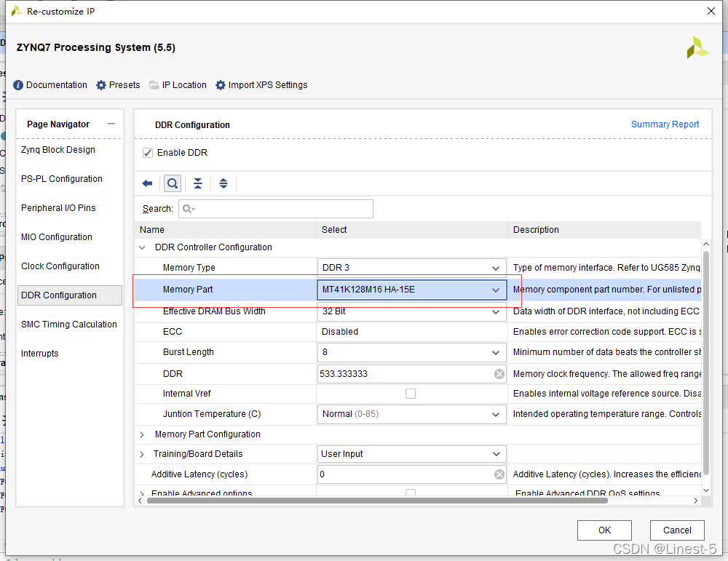Open the Memory Part dropdown
The image size is (728, 561).
click(x=496, y=290)
